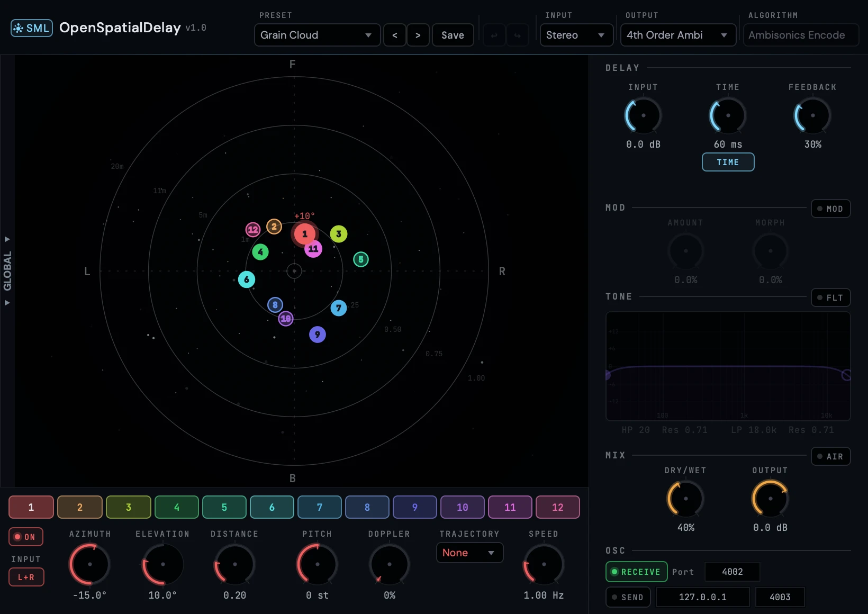Switch to delay tap 5 tab

(224, 507)
